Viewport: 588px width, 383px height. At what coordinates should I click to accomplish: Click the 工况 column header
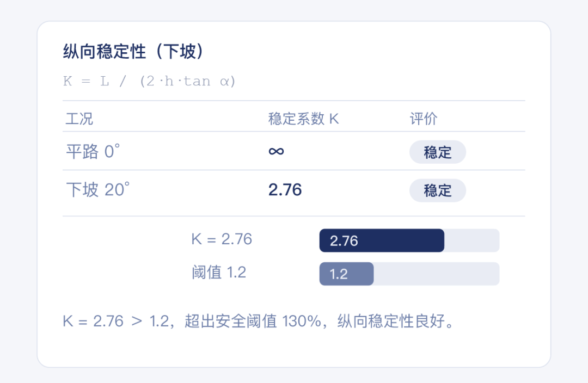tap(79, 119)
